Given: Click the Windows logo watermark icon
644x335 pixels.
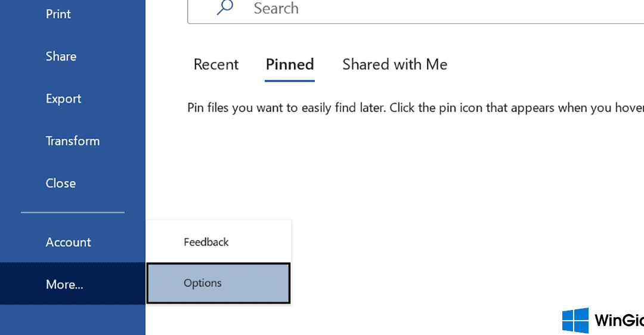Looking at the screenshot, I should point(575,321).
